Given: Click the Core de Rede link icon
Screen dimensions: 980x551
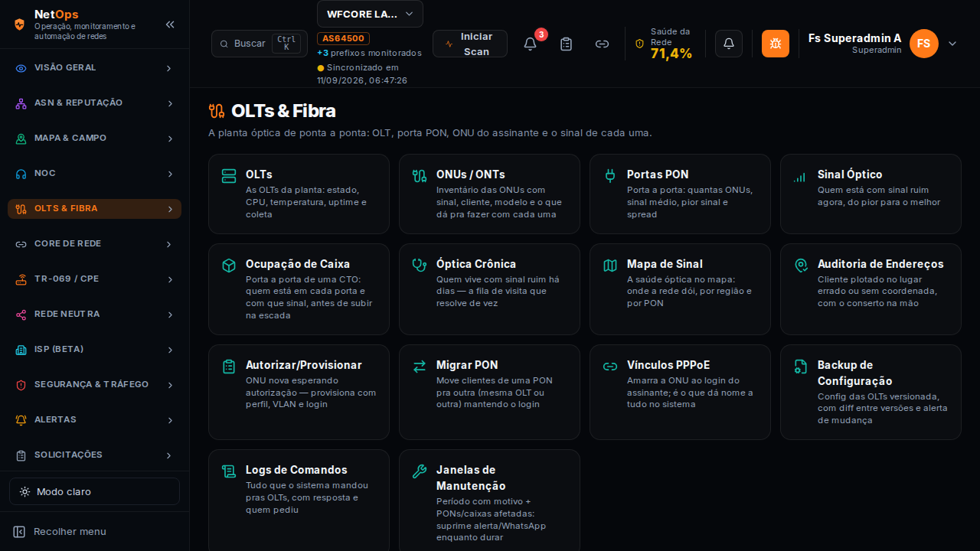Looking at the screenshot, I should coord(21,244).
